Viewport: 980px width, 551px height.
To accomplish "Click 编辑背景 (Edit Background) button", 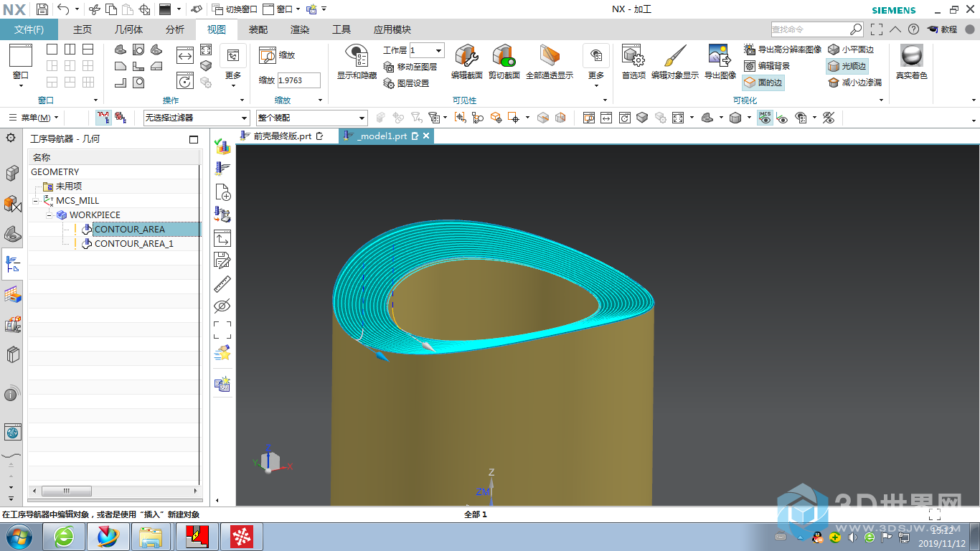I will click(767, 66).
